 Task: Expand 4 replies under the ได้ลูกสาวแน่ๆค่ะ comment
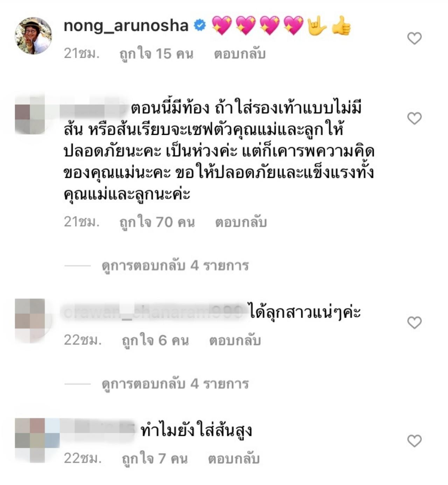[x=175, y=384]
